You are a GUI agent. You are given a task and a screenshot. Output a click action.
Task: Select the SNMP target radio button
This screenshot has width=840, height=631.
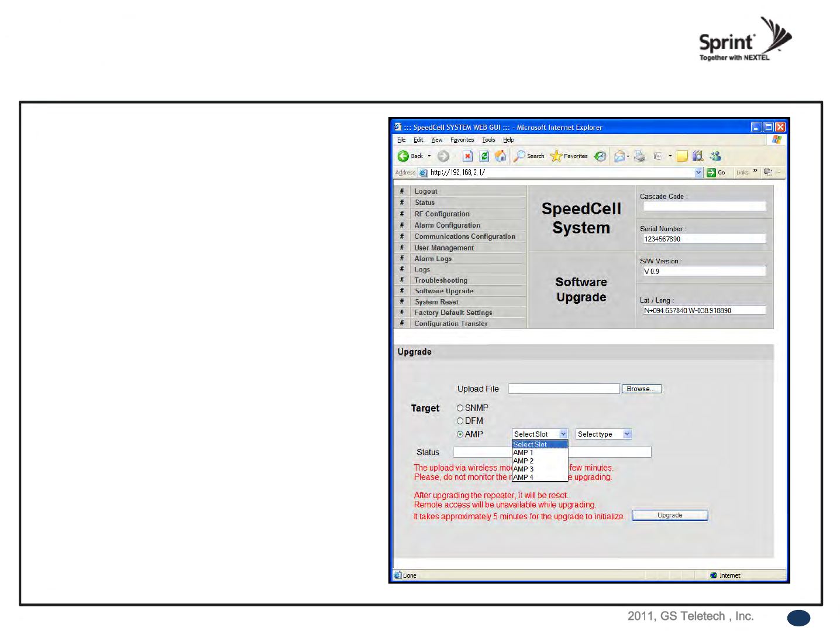pos(460,408)
